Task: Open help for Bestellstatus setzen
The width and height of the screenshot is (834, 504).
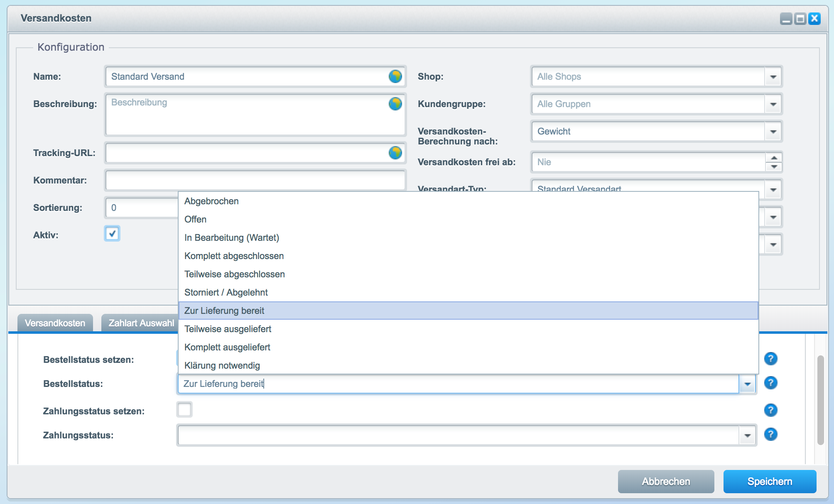Action: click(x=770, y=359)
